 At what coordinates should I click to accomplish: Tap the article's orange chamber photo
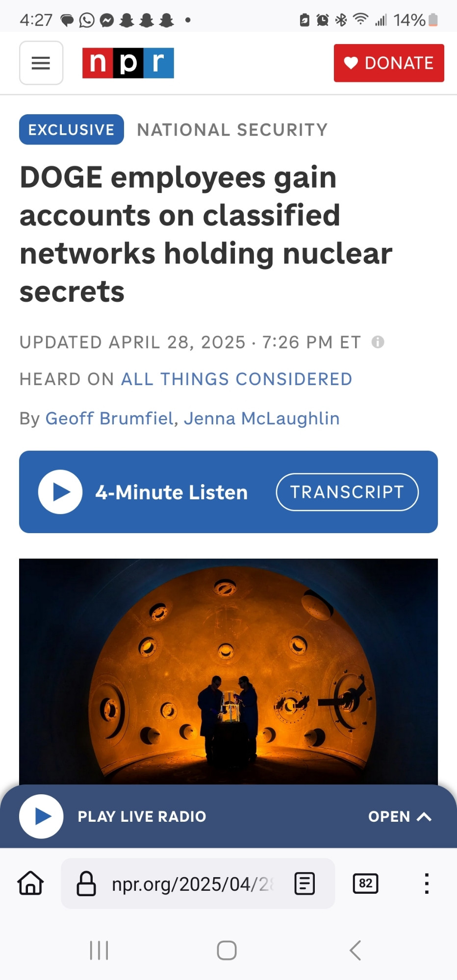pos(228,671)
